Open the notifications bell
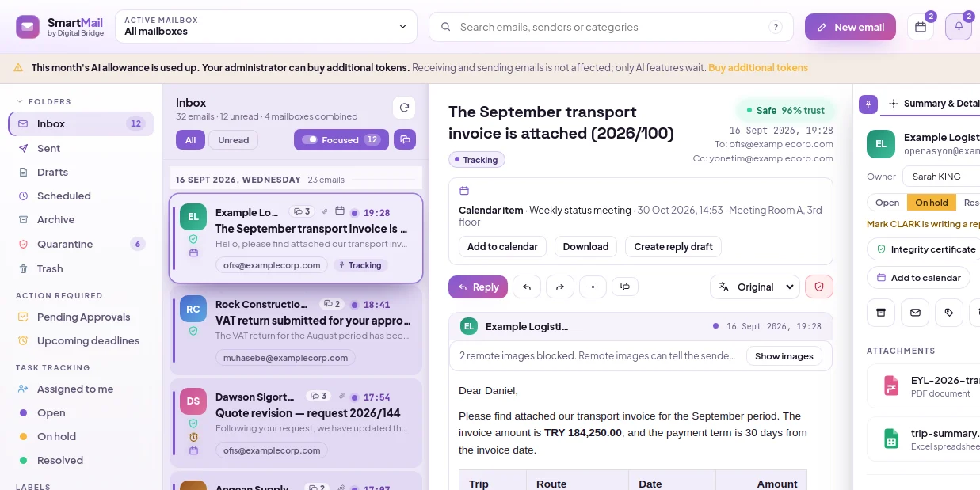This screenshot has height=490, width=980. (959, 27)
